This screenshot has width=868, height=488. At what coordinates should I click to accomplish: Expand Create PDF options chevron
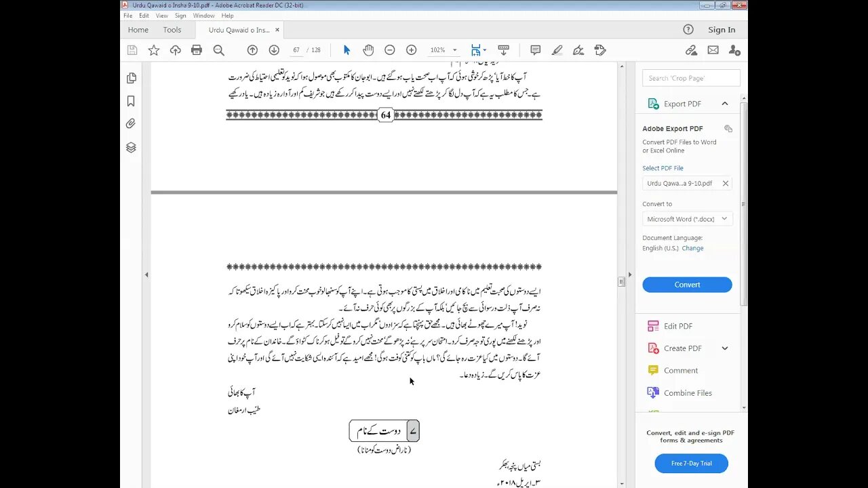click(x=725, y=348)
